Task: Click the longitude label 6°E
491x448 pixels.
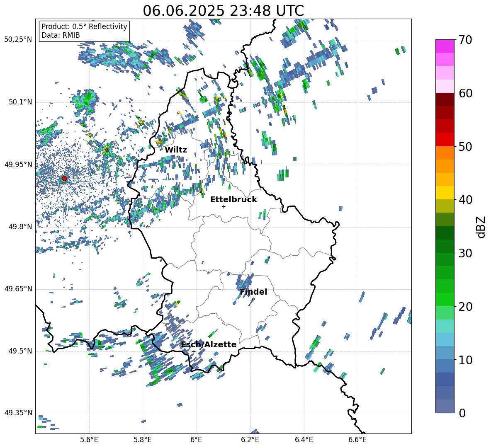Action: click(x=196, y=440)
